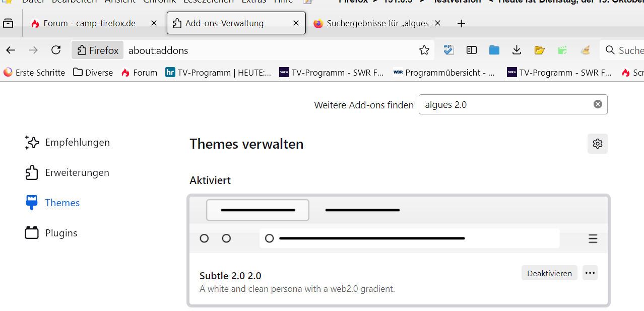
Task: Open the Erweiterungen category
Action: click(77, 172)
